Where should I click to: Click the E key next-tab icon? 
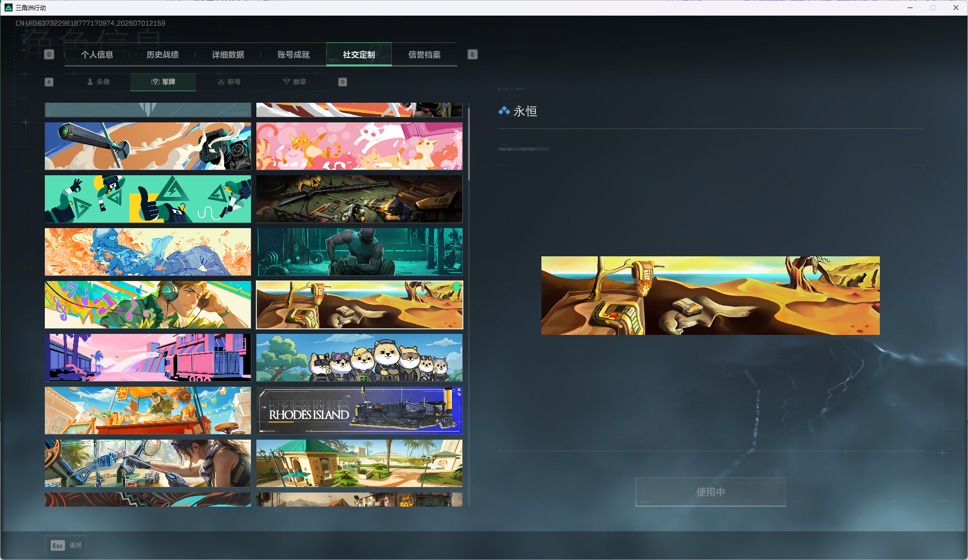pyautogui.click(x=472, y=54)
